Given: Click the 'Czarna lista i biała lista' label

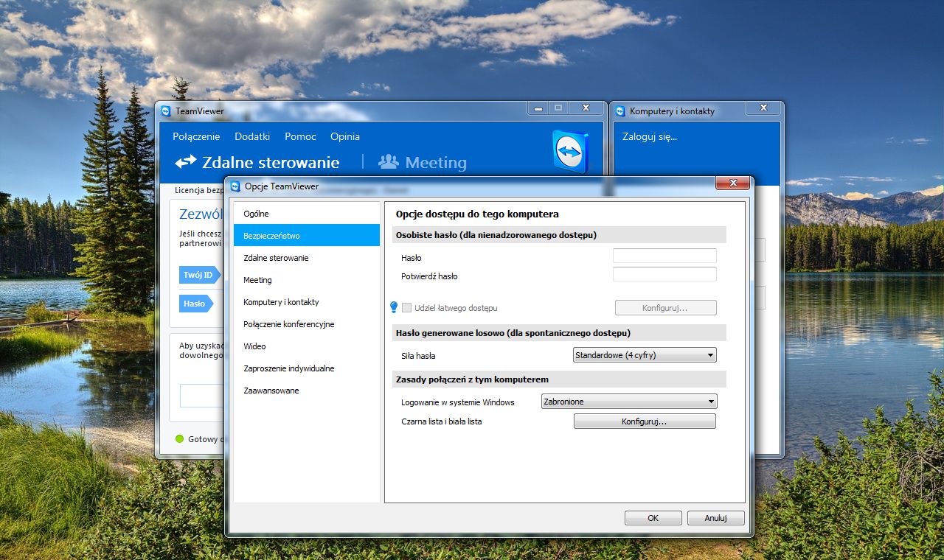Looking at the screenshot, I should click(x=441, y=421).
